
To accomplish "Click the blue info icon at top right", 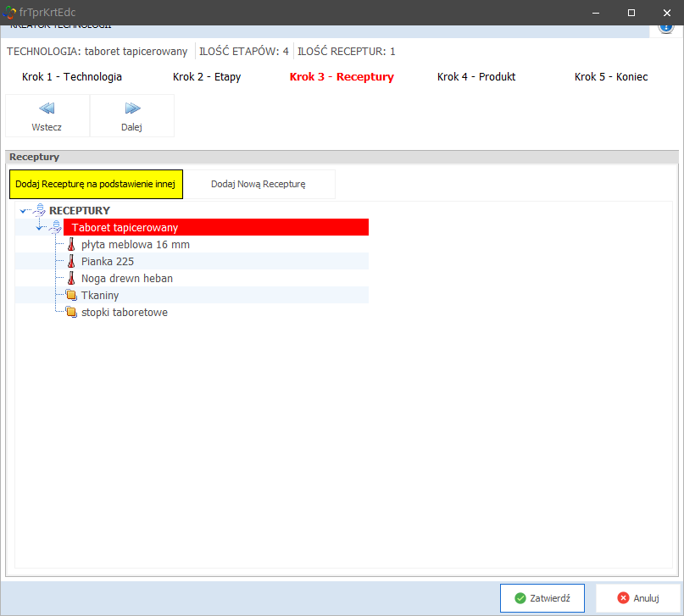I will pyautogui.click(x=666, y=27).
